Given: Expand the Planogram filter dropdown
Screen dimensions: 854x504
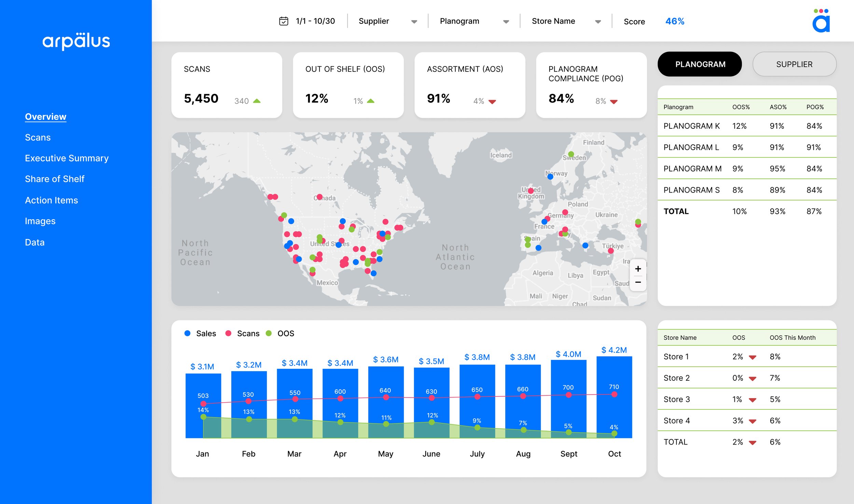Looking at the screenshot, I should 474,21.
